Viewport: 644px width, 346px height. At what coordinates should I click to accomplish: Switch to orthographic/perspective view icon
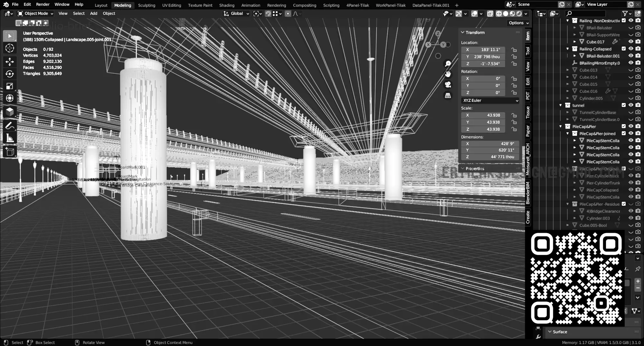448,96
